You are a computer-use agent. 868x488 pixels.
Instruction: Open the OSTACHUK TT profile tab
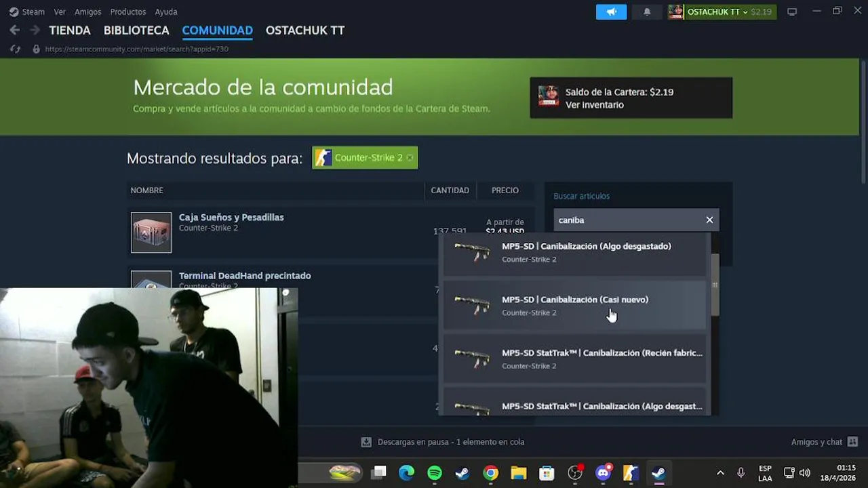point(305,30)
